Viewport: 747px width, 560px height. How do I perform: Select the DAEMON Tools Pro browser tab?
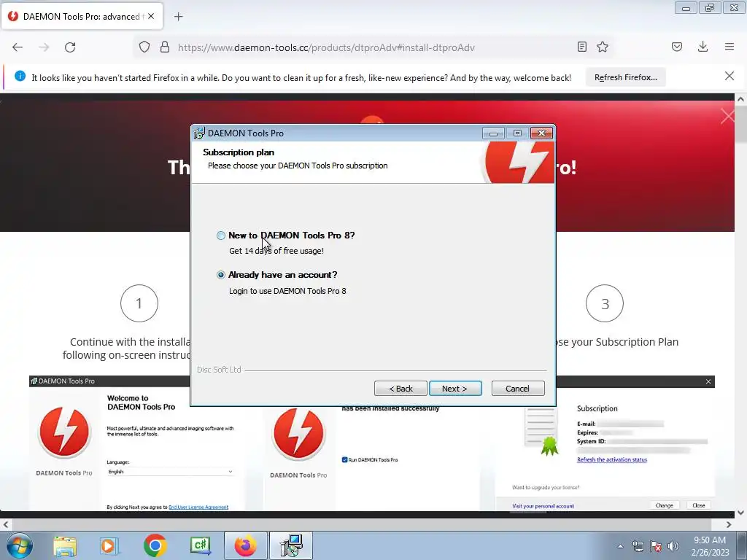82,16
